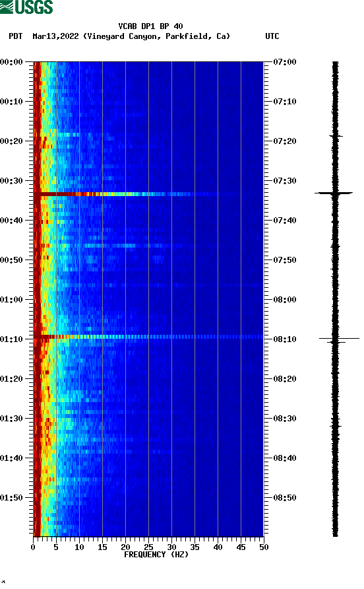
Task: Click the '01:50' PDT time label
Action: point(12,498)
